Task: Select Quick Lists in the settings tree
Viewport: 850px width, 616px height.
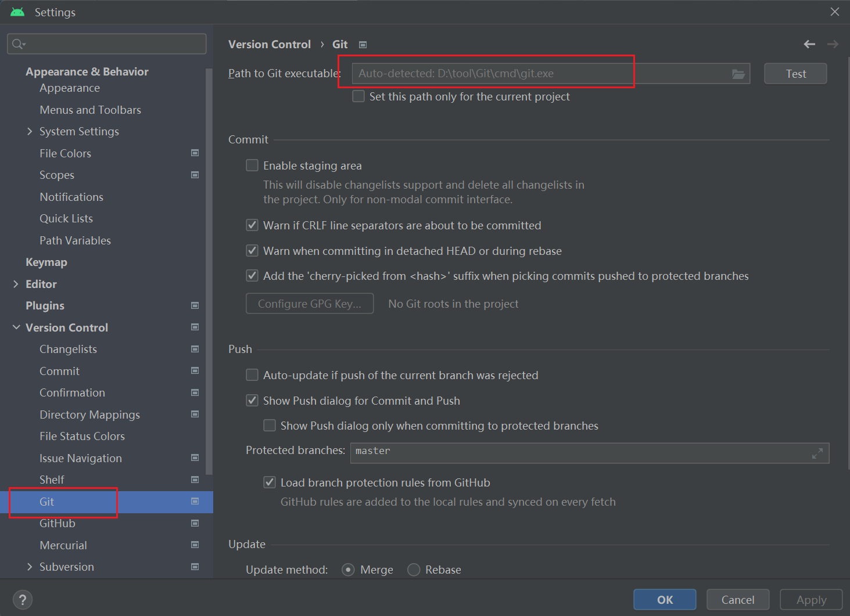Action: [66, 218]
